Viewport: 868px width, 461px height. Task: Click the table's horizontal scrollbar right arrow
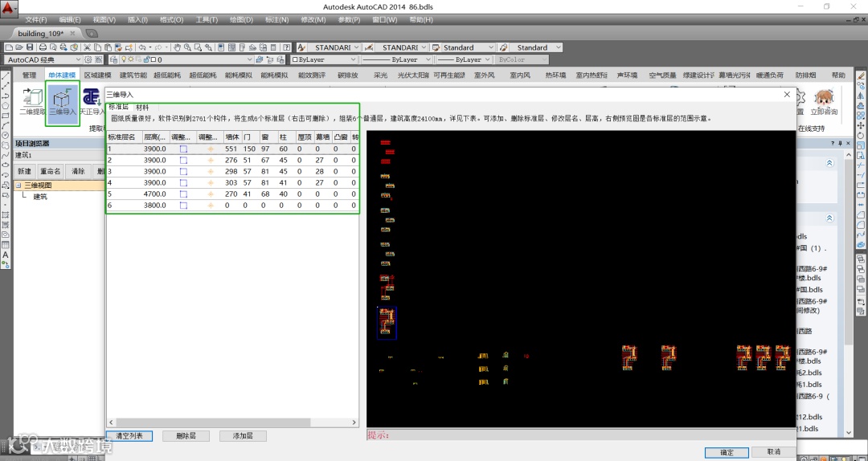click(x=355, y=422)
